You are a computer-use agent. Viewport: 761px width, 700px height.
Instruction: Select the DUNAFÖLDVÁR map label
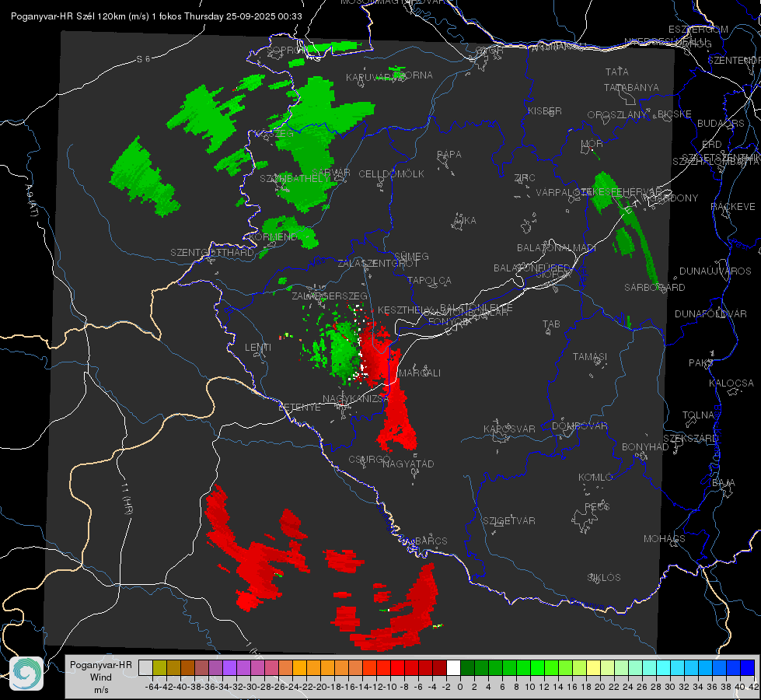pyautogui.click(x=710, y=313)
